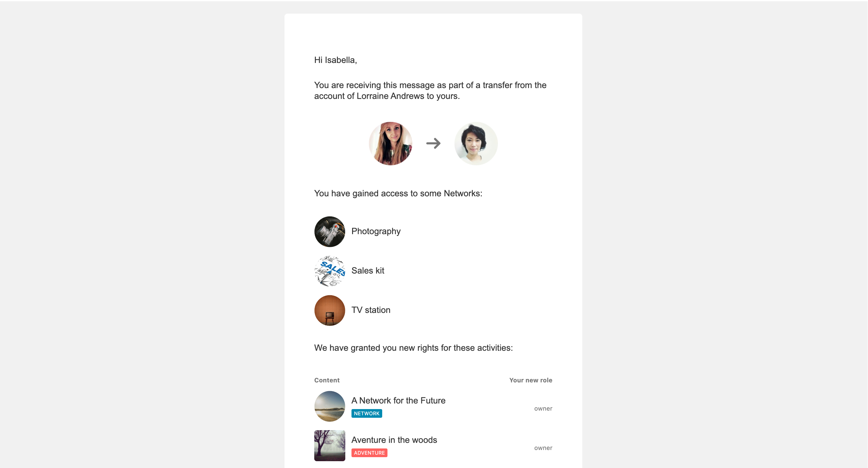Click owner role for Aventure in the woods
This screenshot has width=868, height=468.
coord(543,448)
